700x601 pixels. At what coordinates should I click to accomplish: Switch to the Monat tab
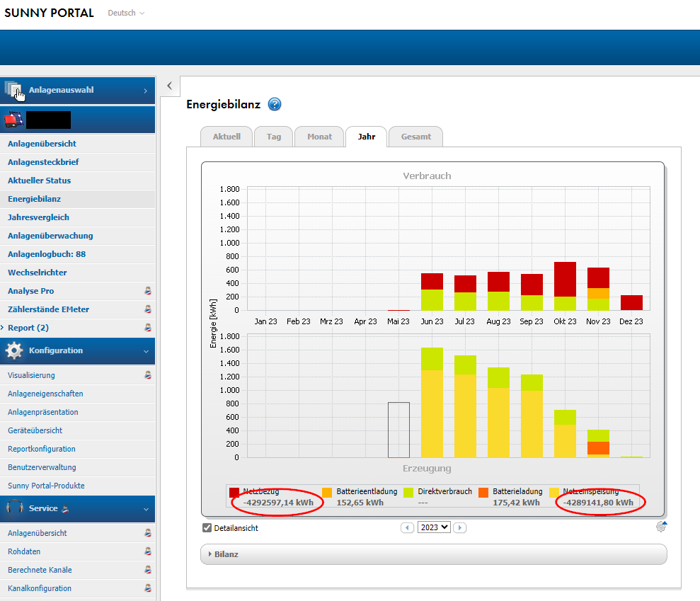tap(320, 137)
